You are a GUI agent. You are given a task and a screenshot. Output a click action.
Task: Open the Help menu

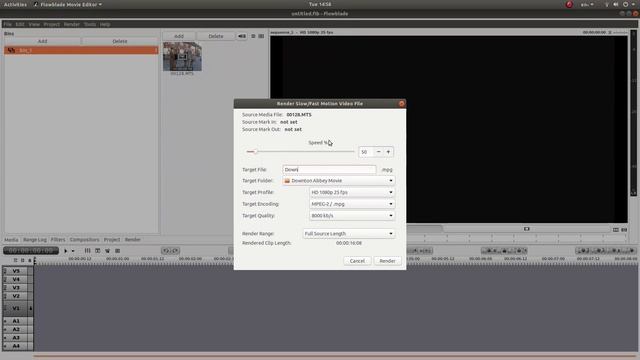click(x=105, y=24)
